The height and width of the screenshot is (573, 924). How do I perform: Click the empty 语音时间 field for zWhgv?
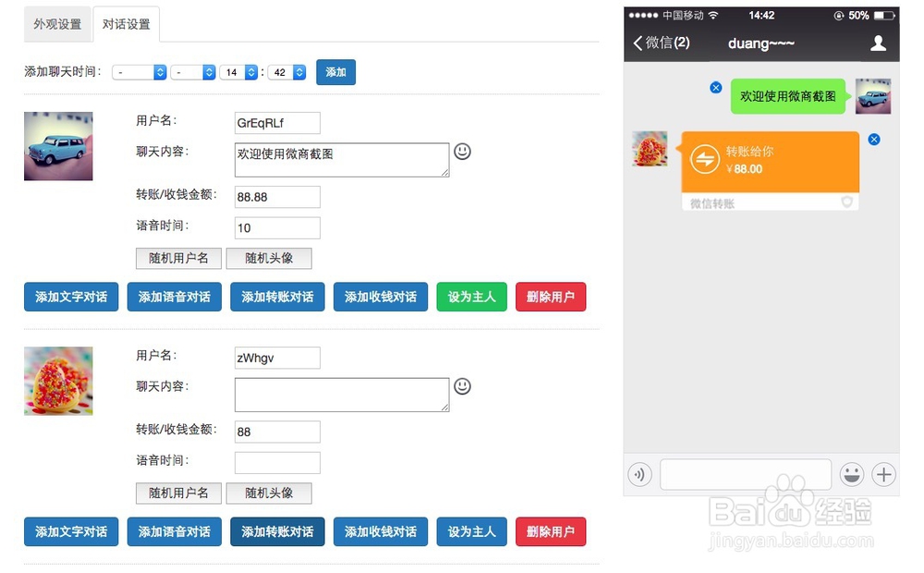click(x=277, y=462)
